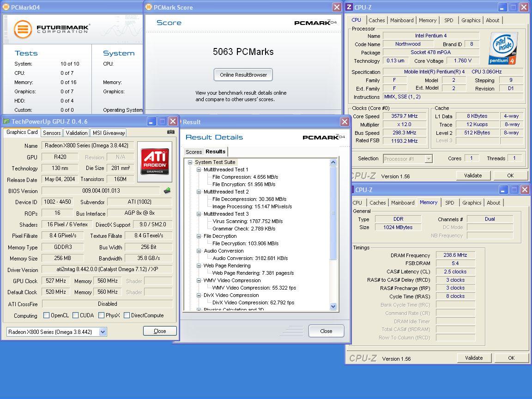
Task: Enable the CUDA checkbox
Action: click(76, 315)
